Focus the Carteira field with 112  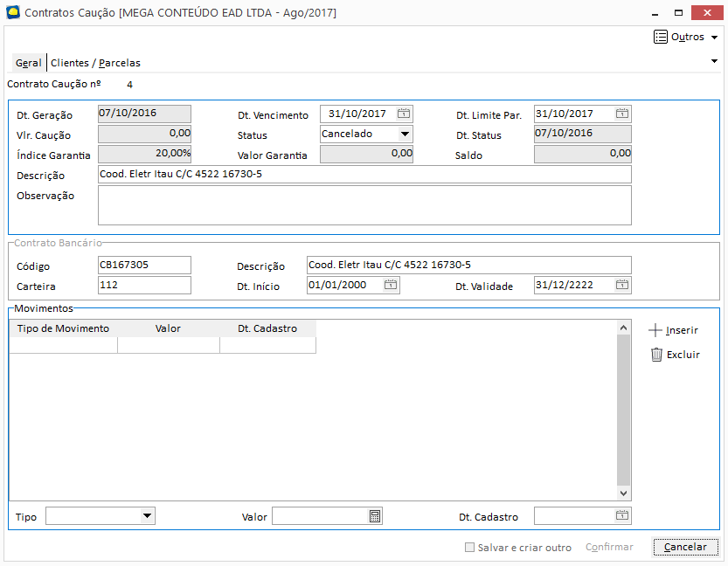click(144, 285)
